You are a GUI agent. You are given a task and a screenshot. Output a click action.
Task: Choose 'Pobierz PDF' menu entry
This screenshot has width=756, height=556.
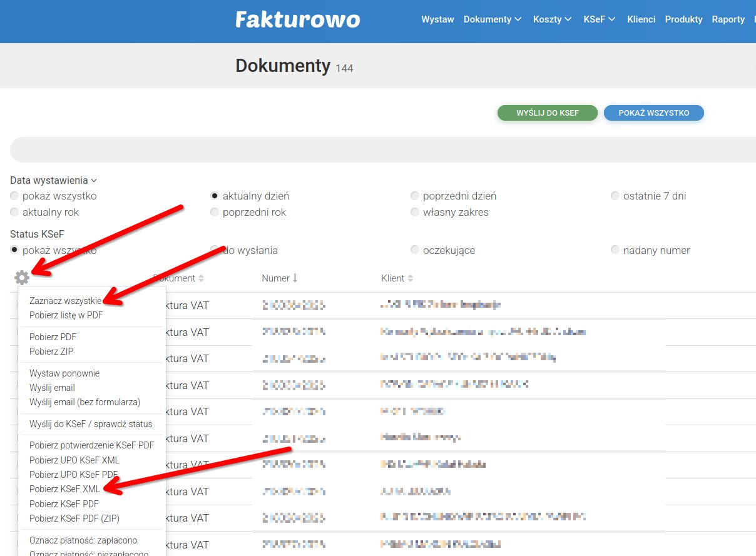click(x=53, y=337)
